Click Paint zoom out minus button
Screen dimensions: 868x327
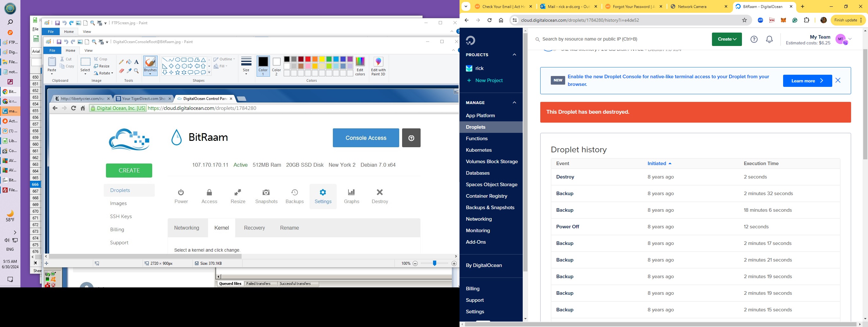tap(415, 264)
